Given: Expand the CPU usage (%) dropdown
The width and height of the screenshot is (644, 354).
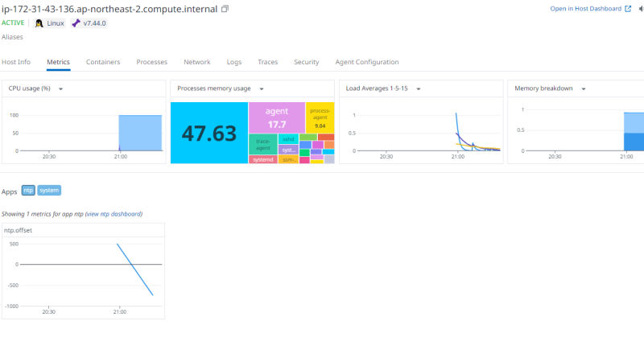Looking at the screenshot, I should 61,88.
